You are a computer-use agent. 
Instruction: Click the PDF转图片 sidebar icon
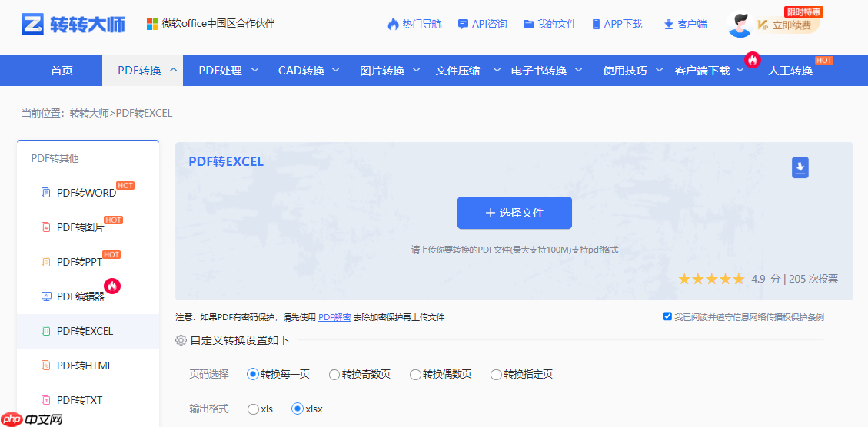coord(46,227)
